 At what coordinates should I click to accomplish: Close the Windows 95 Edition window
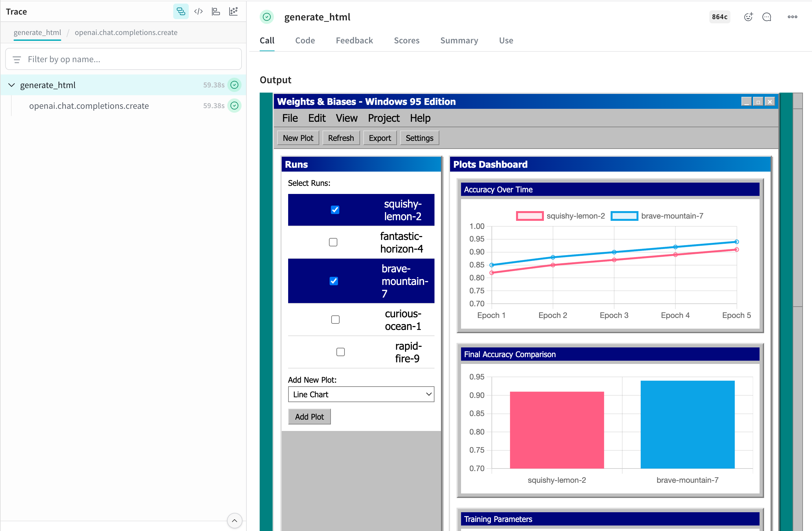click(769, 102)
